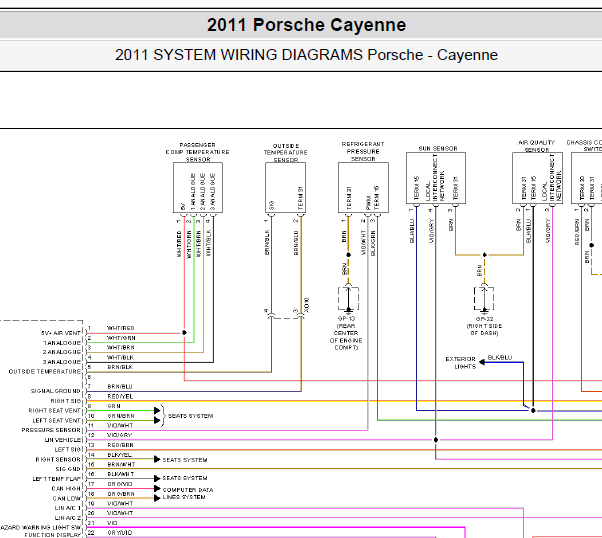This screenshot has height=538, width=602.
Task: Click the "LIN VEHICLE" pin label
Action: click(x=63, y=440)
